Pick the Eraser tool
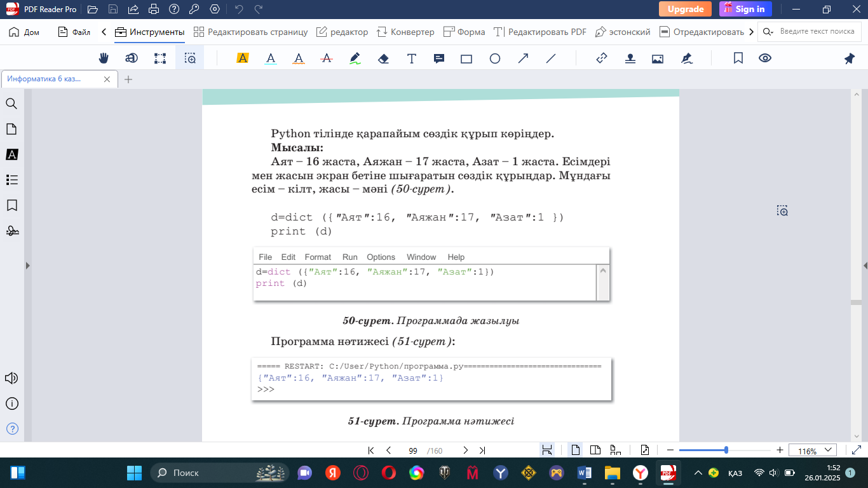 coord(383,58)
